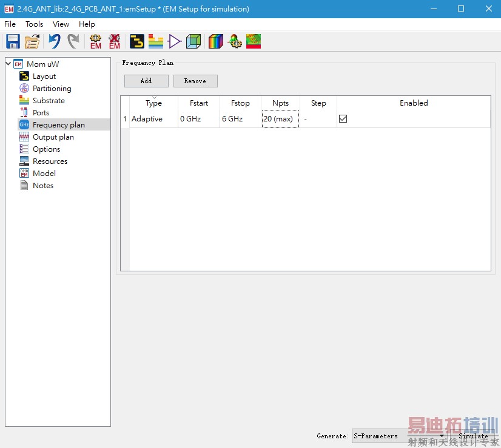
Task: Uncheck Enabled for the Adaptive row
Action: (343, 118)
